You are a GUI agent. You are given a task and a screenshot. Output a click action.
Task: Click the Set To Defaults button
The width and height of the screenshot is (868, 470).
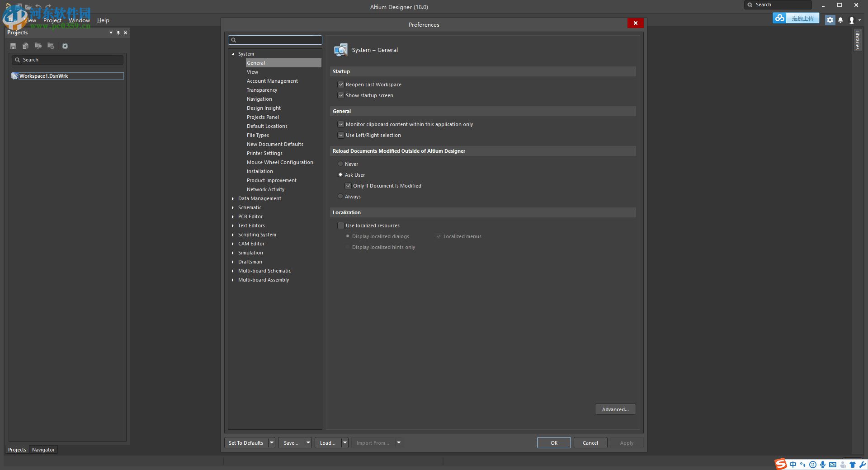pos(246,443)
